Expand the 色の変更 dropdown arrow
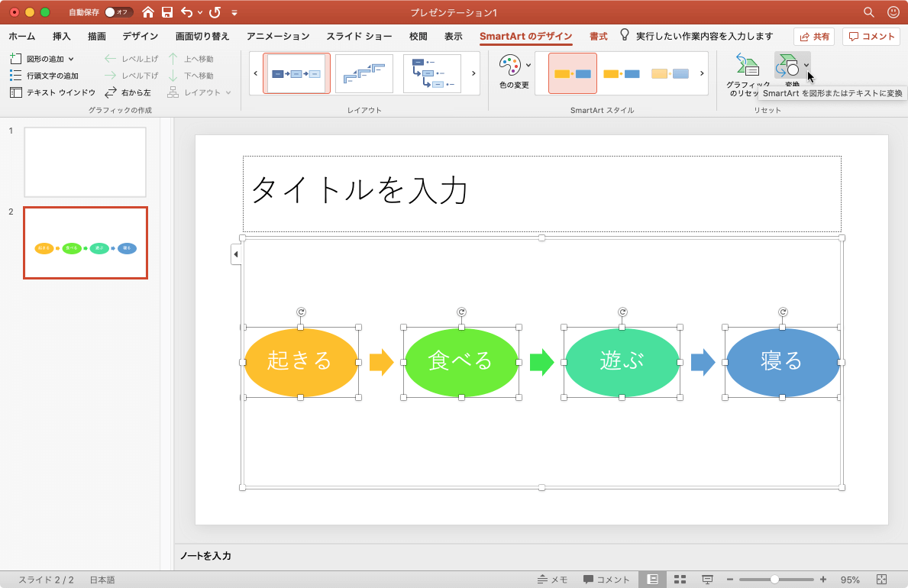 click(528, 65)
